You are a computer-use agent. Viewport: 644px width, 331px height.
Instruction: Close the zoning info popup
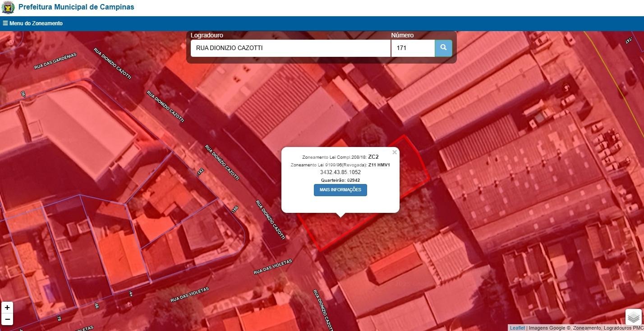(x=395, y=152)
